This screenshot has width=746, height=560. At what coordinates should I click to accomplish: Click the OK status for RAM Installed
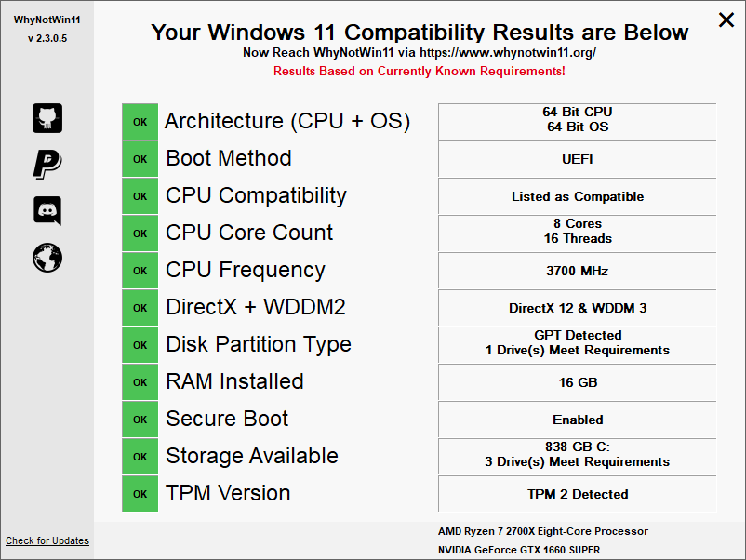coord(140,382)
